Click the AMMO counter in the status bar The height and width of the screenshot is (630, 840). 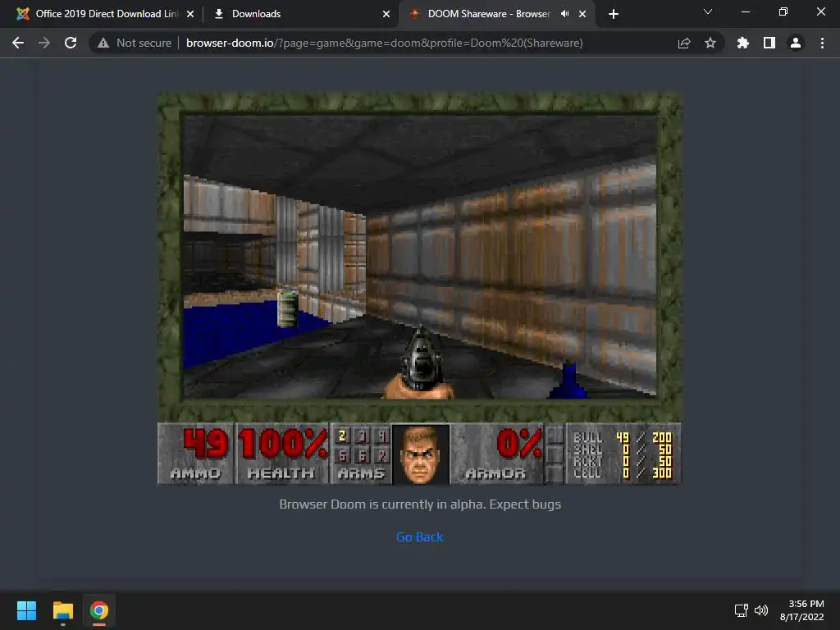pos(197,454)
